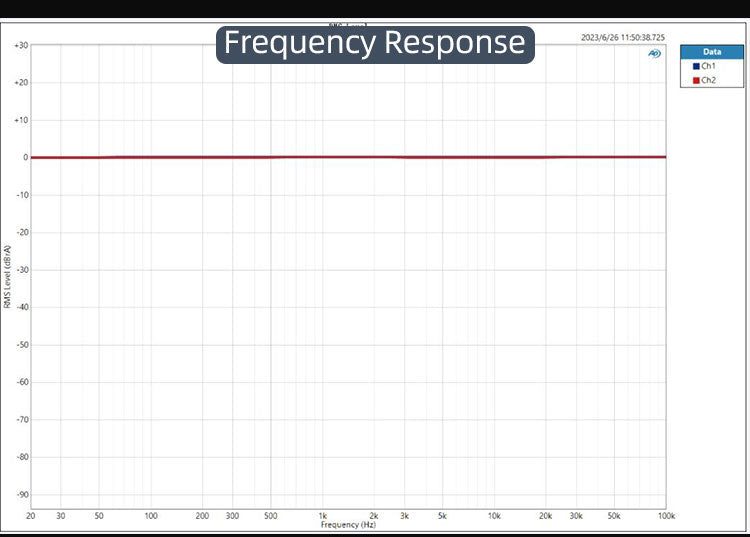Click the Data legend header
Image resolution: width=750 pixels, height=537 pixels.
pos(712,51)
